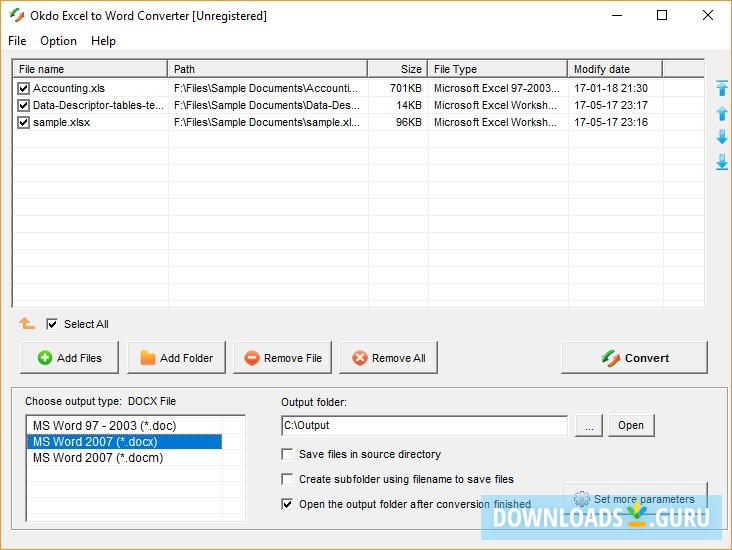This screenshot has width=732, height=550.
Task: Open the File menu
Action: coord(17,41)
